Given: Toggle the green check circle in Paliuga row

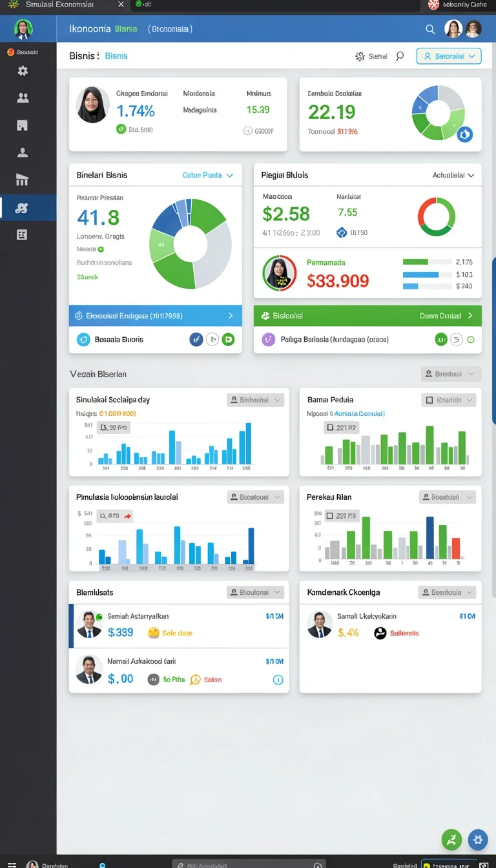Looking at the screenshot, I should pos(441,339).
